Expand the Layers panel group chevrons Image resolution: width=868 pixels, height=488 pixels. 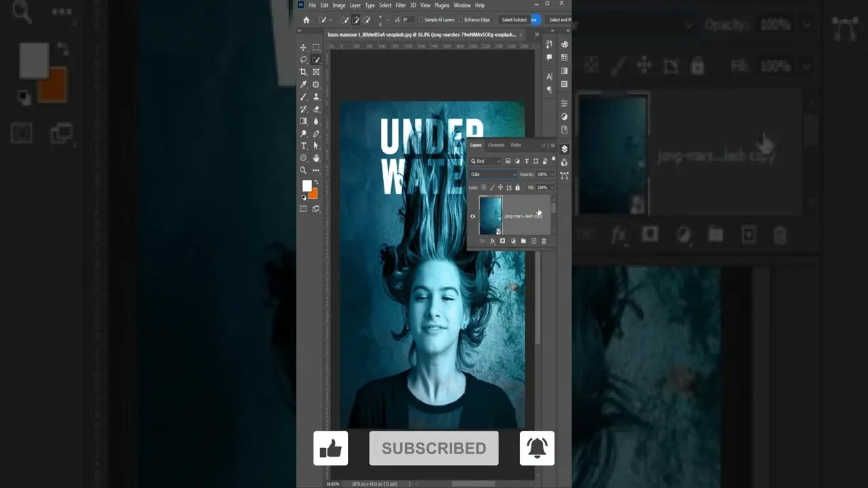tap(543, 145)
